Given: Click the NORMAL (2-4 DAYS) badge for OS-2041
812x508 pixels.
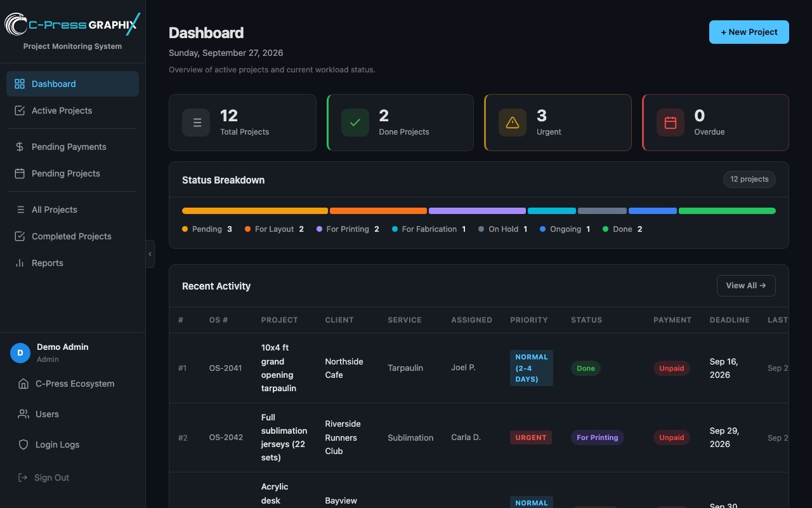Looking at the screenshot, I should (x=532, y=368).
